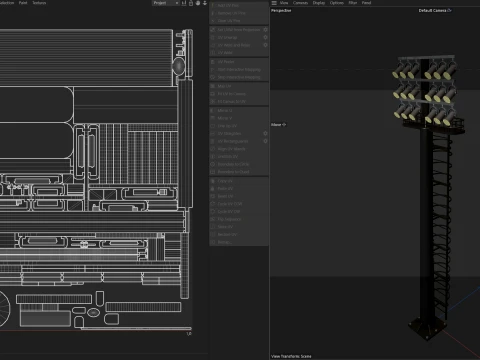
Task: Open the Default Camera selector
Action: tap(435, 10)
